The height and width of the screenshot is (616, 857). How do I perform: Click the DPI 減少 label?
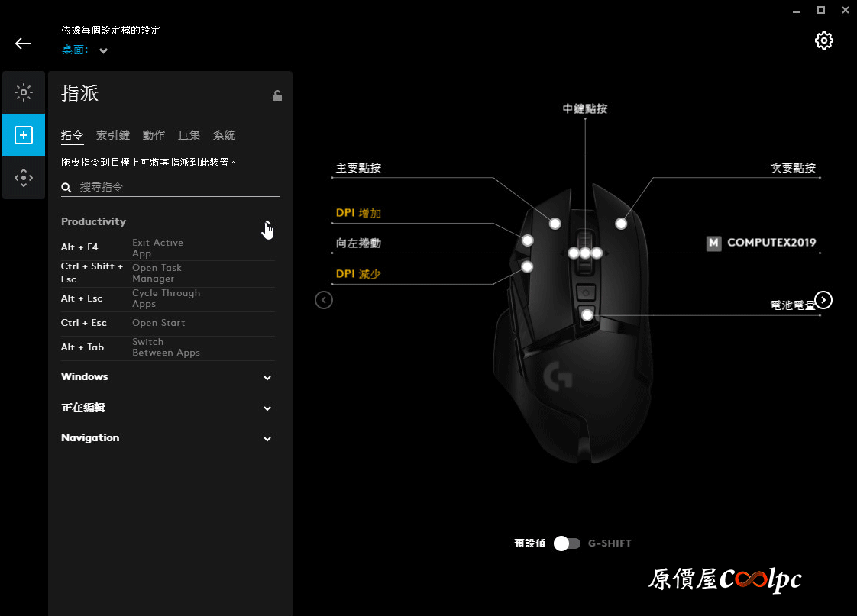pos(358,273)
